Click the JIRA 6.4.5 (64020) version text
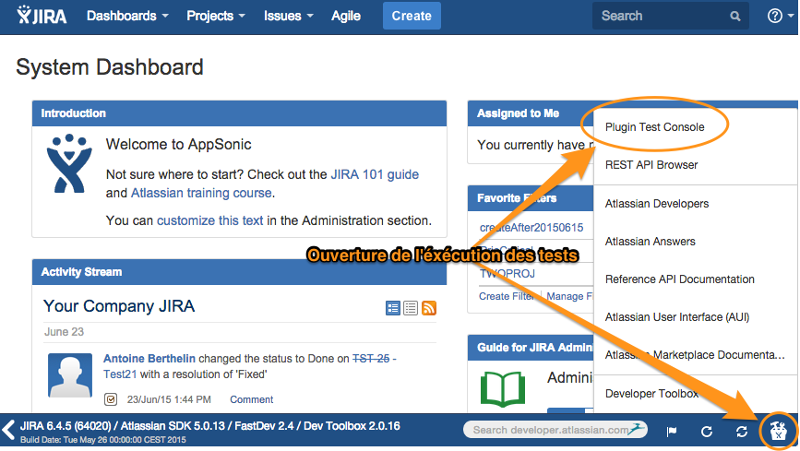800x451 pixels. pyautogui.click(x=65, y=426)
